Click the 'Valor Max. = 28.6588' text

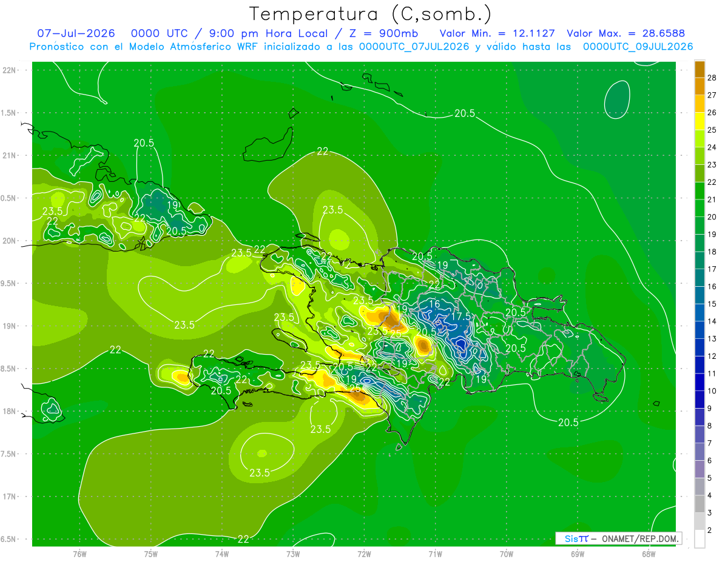tap(625, 33)
